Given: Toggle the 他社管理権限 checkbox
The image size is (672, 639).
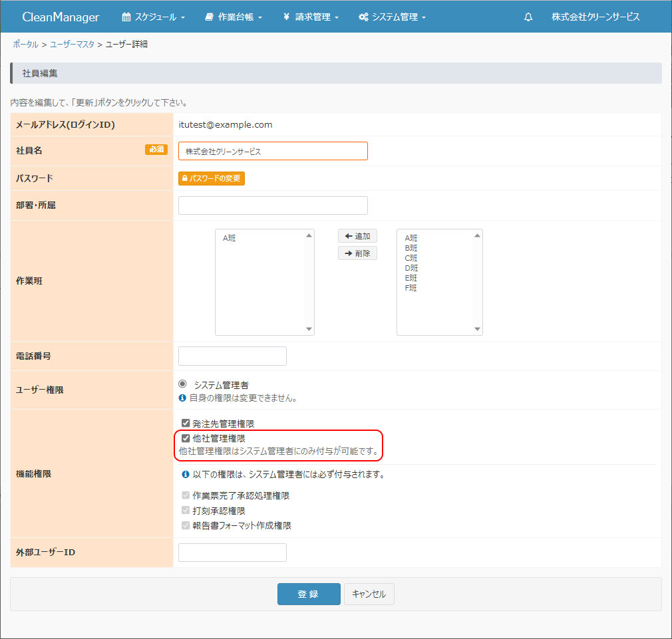Looking at the screenshot, I should coord(186,438).
